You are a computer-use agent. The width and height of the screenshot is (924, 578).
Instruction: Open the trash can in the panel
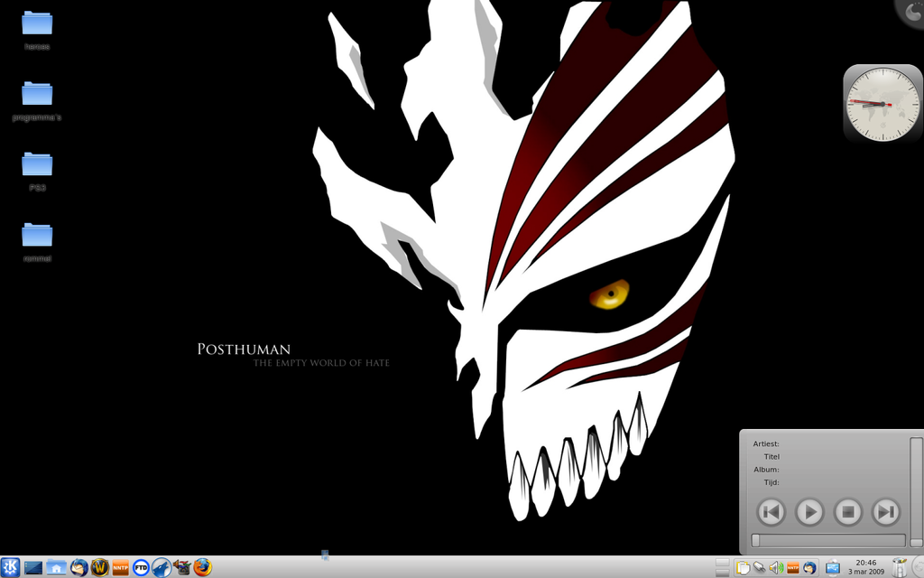pos(900,567)
